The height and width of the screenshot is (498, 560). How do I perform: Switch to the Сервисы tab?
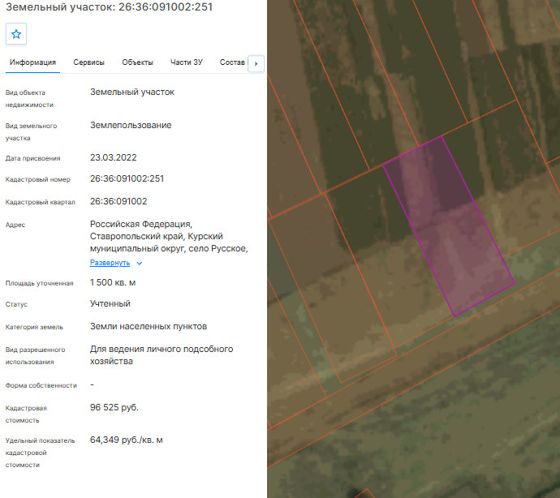[89, 62]
